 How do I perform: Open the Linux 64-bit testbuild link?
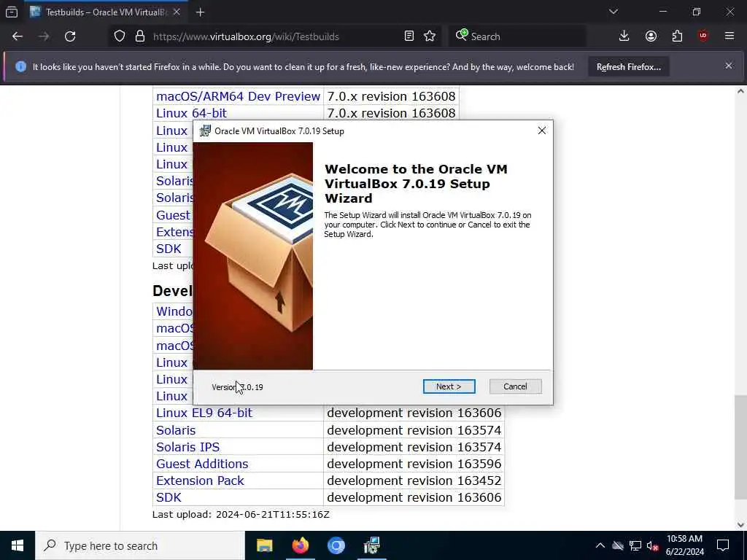pyautogui.click(x=192, y=113)
